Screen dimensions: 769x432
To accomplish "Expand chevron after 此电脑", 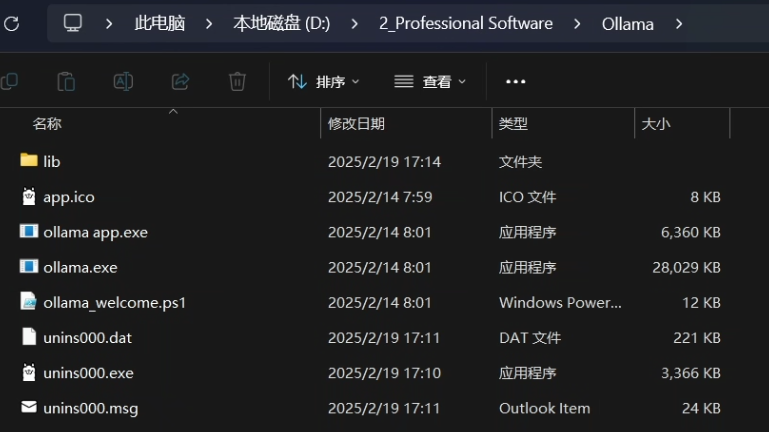I will [209, 24].
